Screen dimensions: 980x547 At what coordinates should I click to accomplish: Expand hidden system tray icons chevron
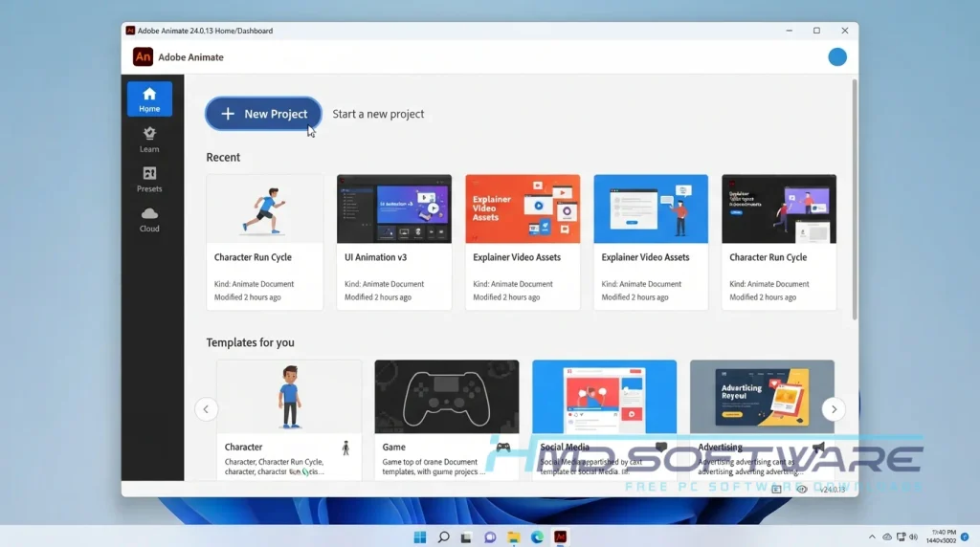click(x=872, y=537)
